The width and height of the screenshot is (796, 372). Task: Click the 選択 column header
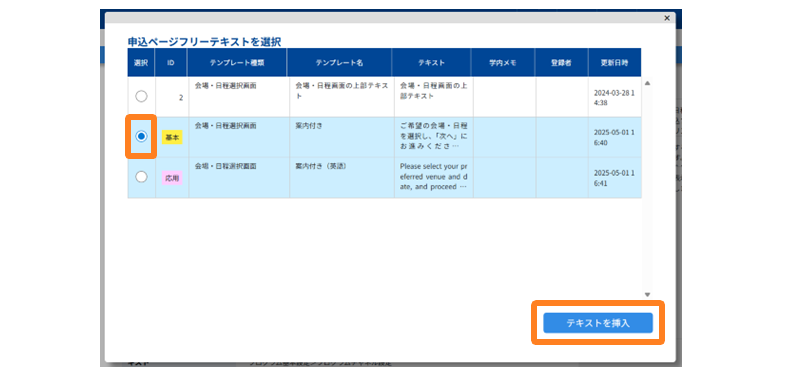tap(141, 62)
